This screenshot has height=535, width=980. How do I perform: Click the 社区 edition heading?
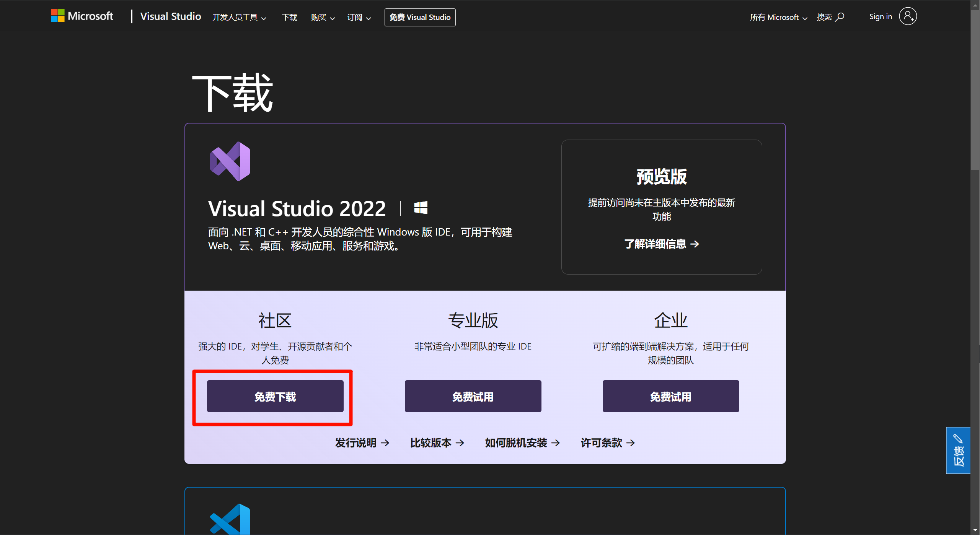point(275,320)
